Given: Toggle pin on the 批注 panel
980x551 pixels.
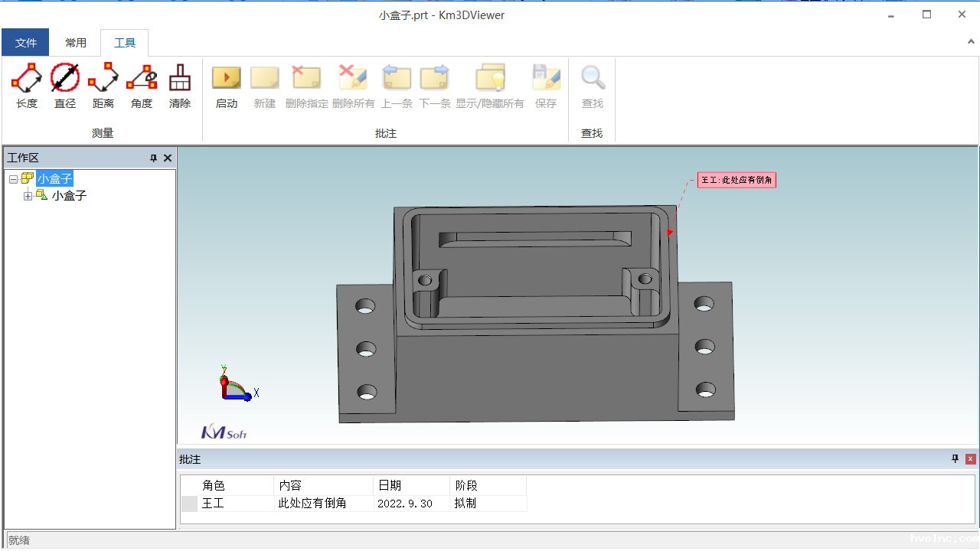Looking at the screenshot, I should tap(955, 459).
